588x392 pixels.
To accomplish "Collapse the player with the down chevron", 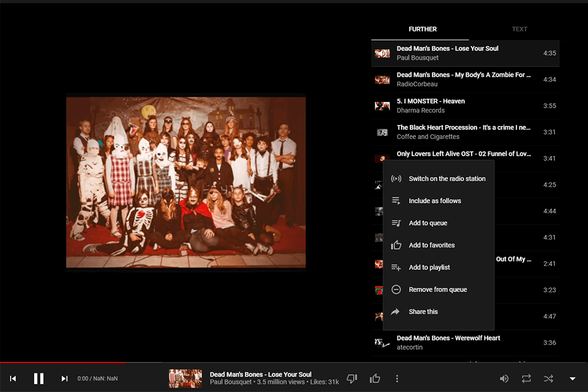I will 572,378.
